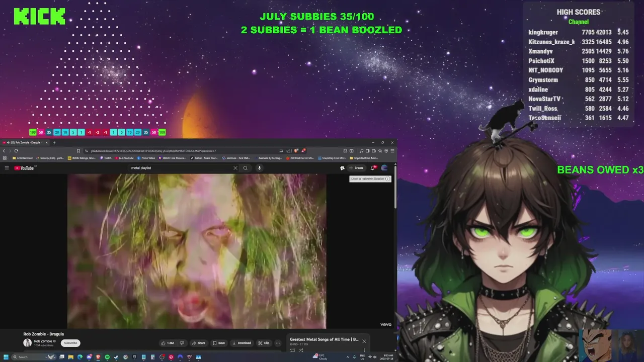
Task: Like the video with 1.6M likes
Action: (x=168, y=343)
